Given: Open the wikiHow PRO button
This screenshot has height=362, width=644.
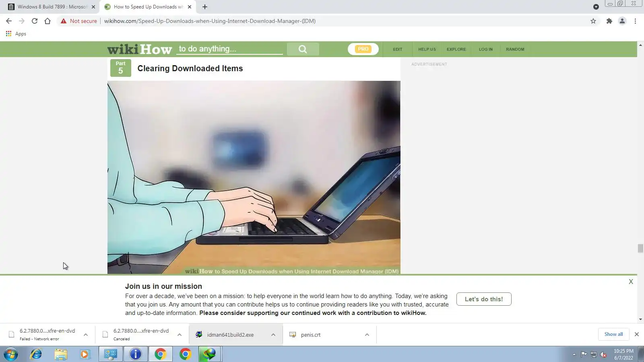Looking at the screenshot, I should tap(363, 49).
